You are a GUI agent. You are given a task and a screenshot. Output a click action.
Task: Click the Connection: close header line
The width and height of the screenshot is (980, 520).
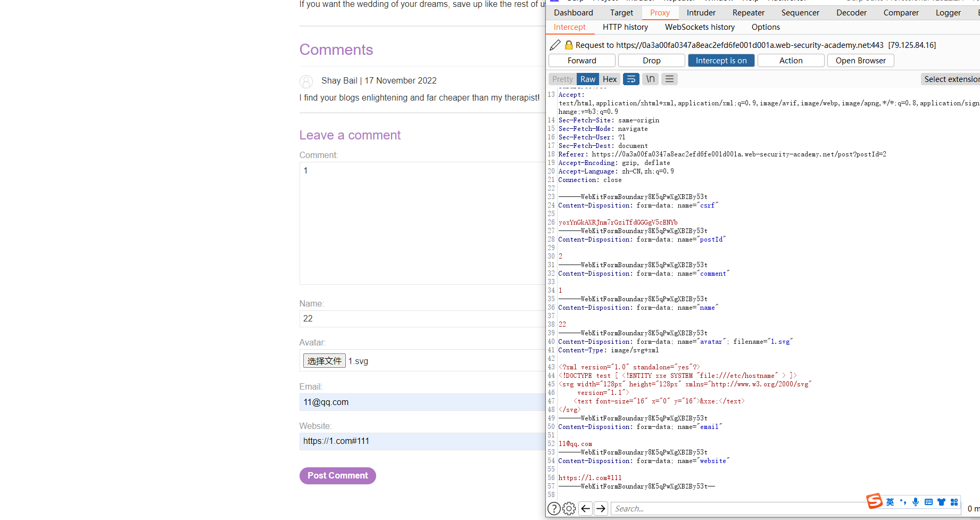pos(589,180)
